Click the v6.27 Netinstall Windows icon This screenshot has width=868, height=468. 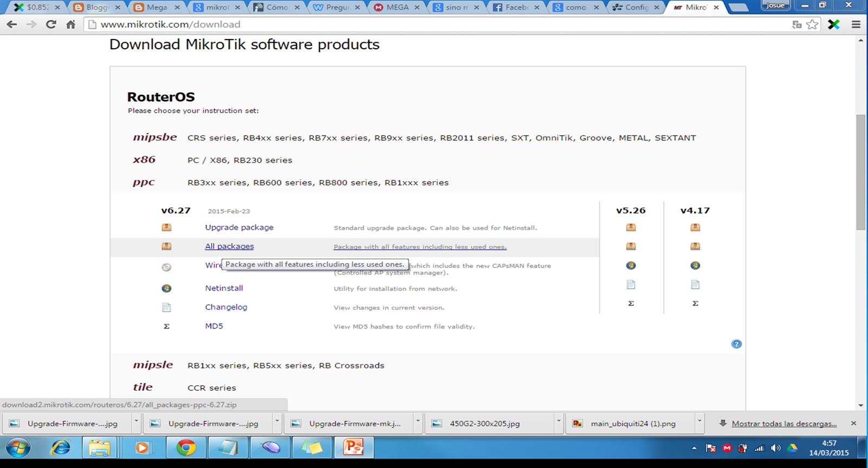point(167,289)
